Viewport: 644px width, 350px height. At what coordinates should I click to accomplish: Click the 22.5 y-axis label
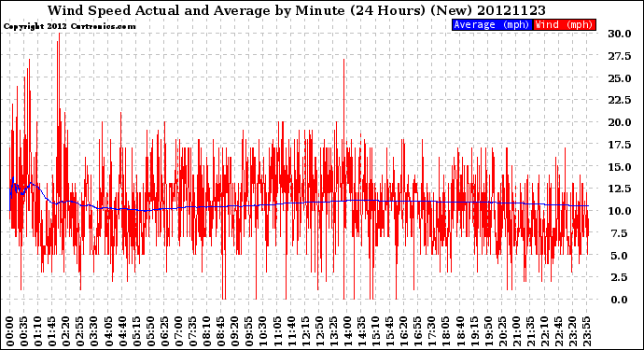tap(620, 100)
